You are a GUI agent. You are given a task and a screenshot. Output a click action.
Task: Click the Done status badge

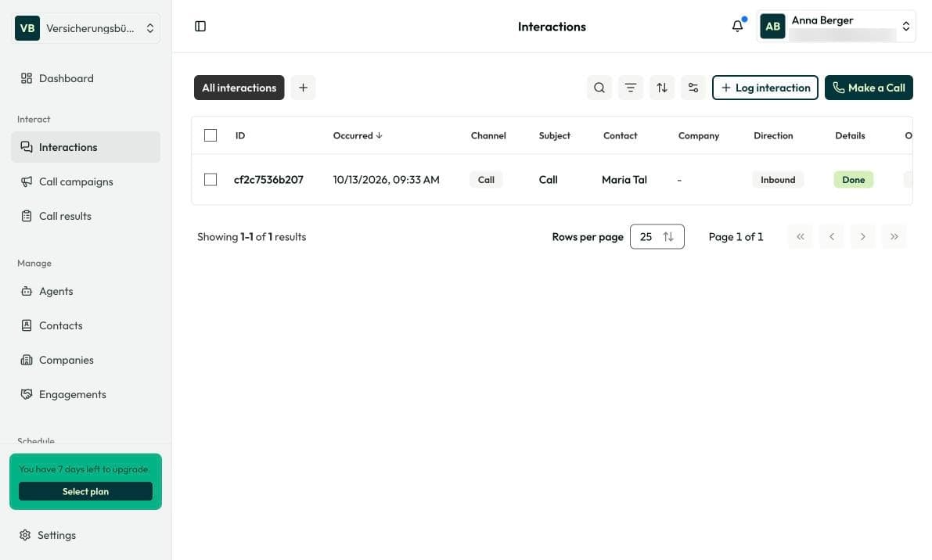tap(854, 179)
